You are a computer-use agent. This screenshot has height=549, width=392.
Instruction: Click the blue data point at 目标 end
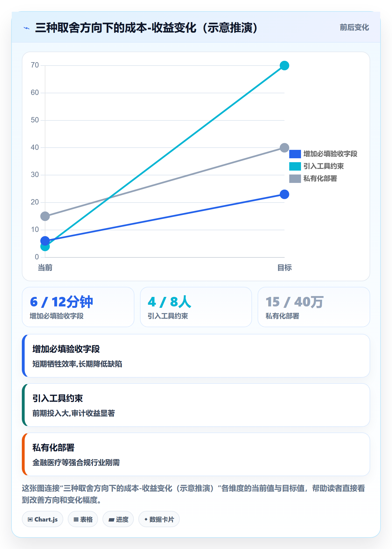coord(284,194)
